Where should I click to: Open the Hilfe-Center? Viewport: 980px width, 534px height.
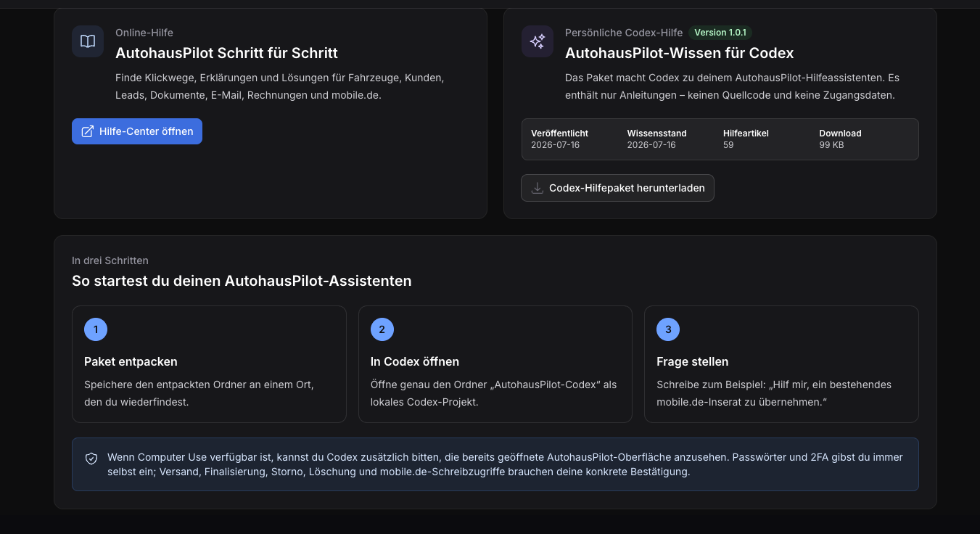[137, 131]
